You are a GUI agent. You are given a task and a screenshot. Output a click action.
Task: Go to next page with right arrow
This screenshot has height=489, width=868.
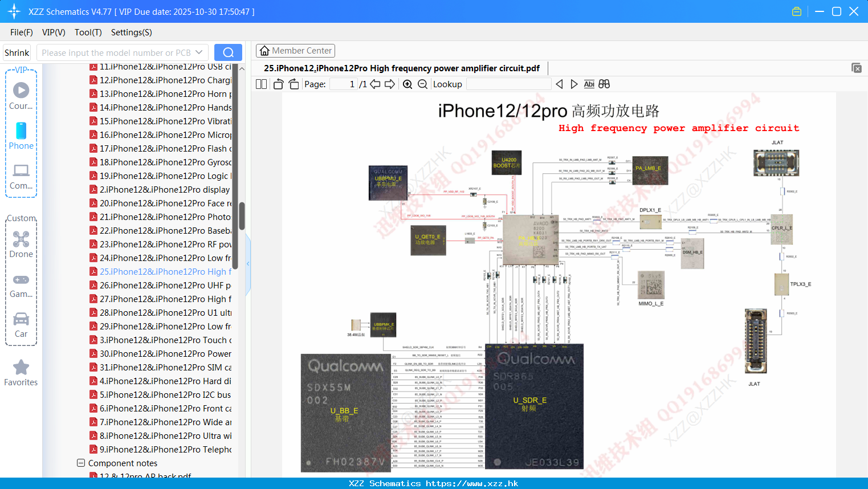[390, 84]
